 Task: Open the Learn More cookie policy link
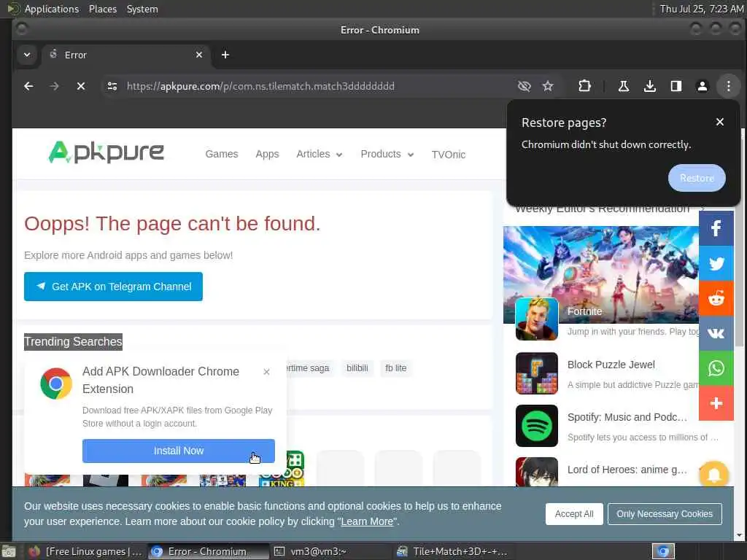(x=367, y=521)
